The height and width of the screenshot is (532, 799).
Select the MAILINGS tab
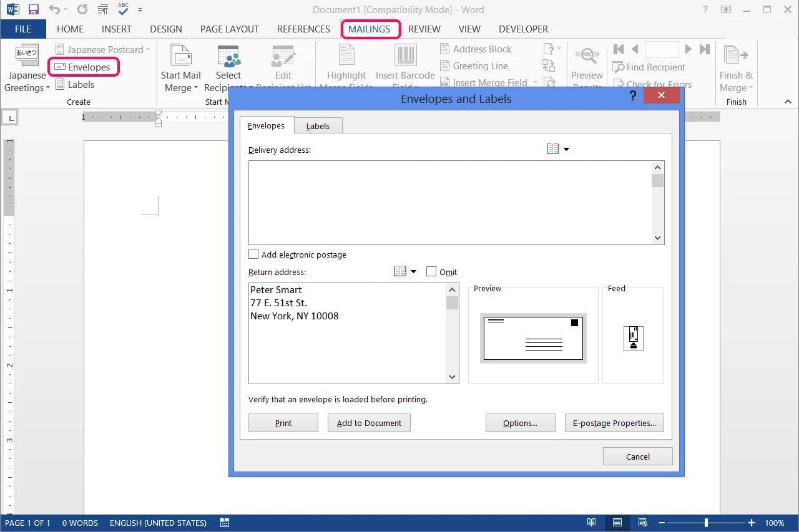point(370,29)
